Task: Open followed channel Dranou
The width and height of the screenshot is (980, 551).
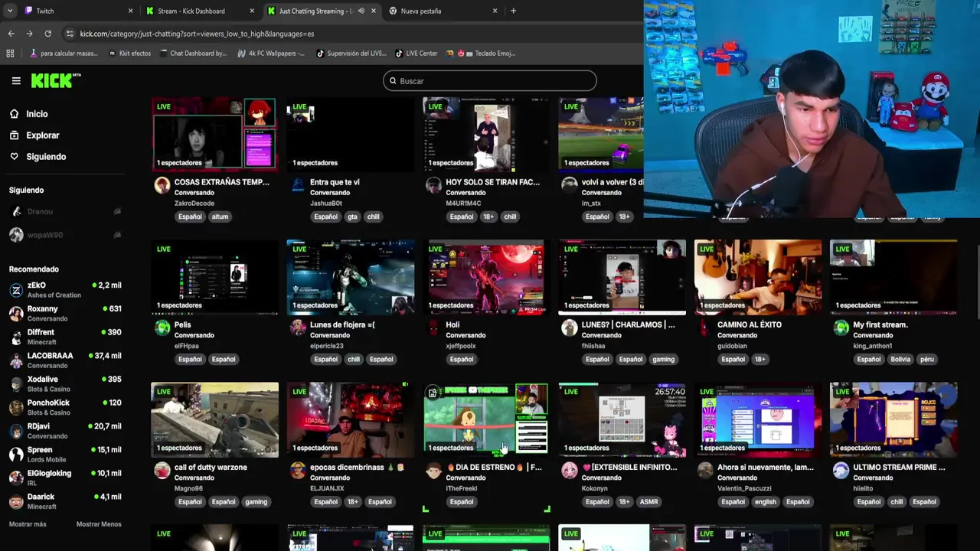Action: [65, 212]
